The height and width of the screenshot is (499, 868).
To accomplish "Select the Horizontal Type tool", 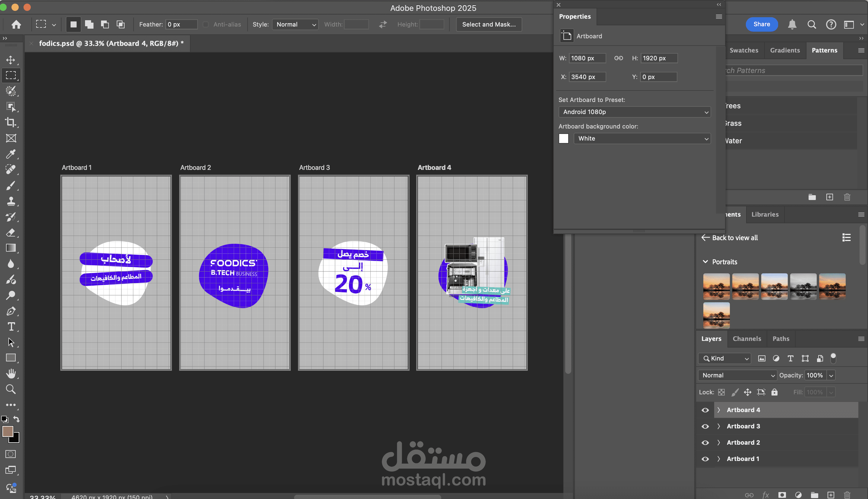I will pos(11,327).
